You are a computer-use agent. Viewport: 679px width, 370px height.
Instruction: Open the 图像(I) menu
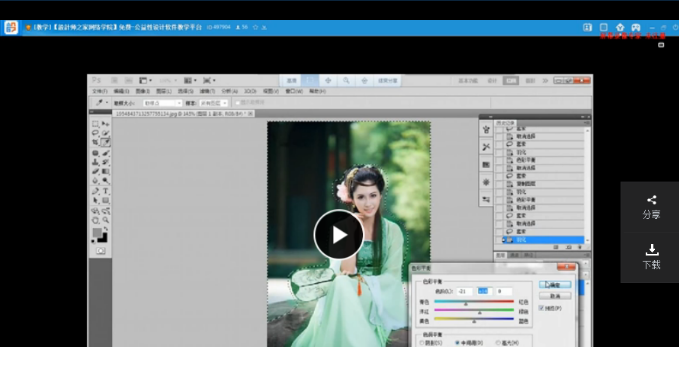pyautogui.click(x=142, y=91)
